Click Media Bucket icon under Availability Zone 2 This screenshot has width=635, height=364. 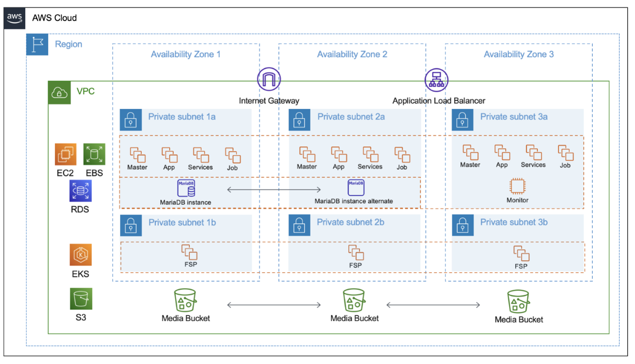tap(354, 301)
